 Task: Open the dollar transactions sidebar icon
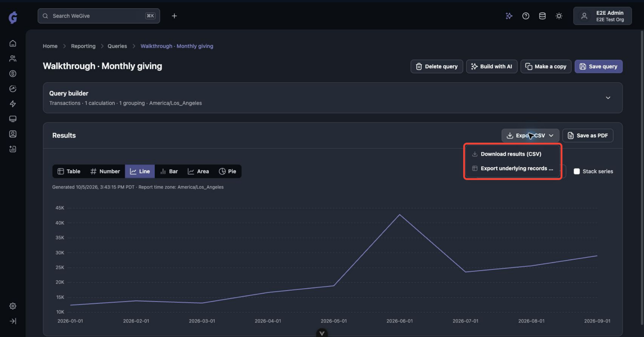[13, 74]
